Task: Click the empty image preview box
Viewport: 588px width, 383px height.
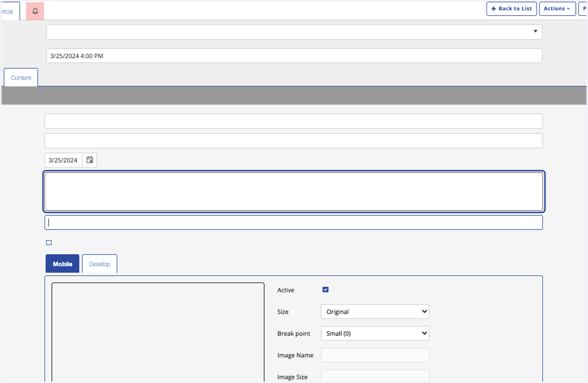Action: tap(158, 332)
